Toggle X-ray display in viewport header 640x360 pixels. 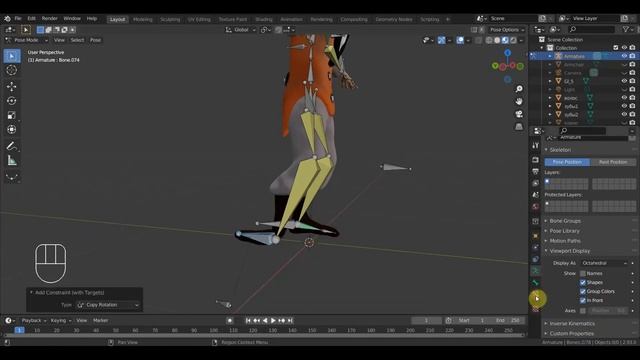pos(478,40)
